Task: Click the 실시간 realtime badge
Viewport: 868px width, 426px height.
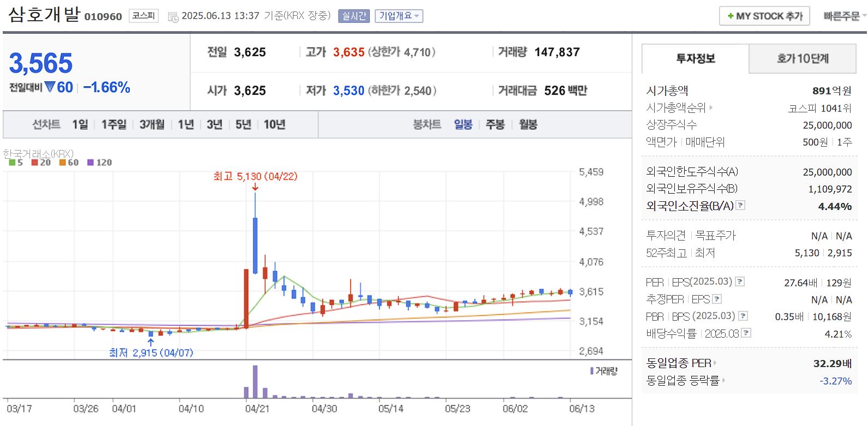Action: pyautogui.click(x=354, y=16)
